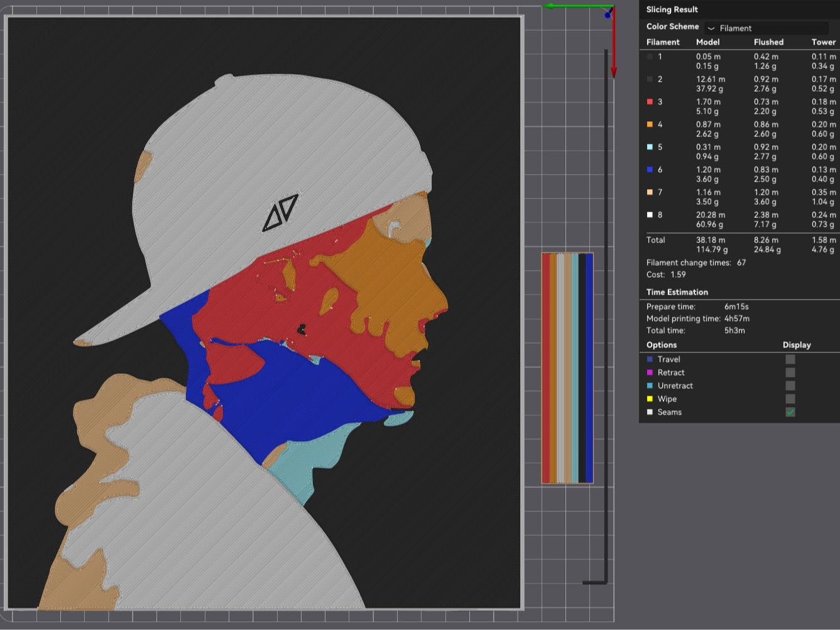Click the tan filament 7 swatch
This screenshot has height=630, width=840.
tap(650, 192)
